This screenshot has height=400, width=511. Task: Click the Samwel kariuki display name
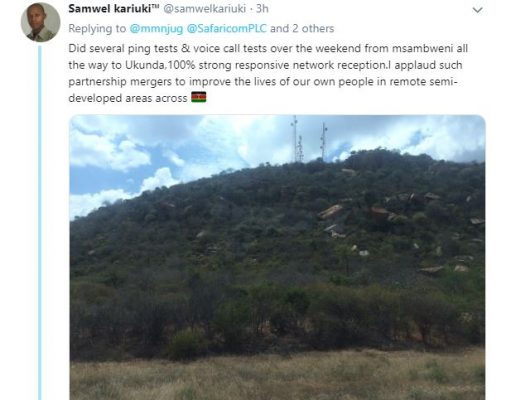tap(109, 9)
